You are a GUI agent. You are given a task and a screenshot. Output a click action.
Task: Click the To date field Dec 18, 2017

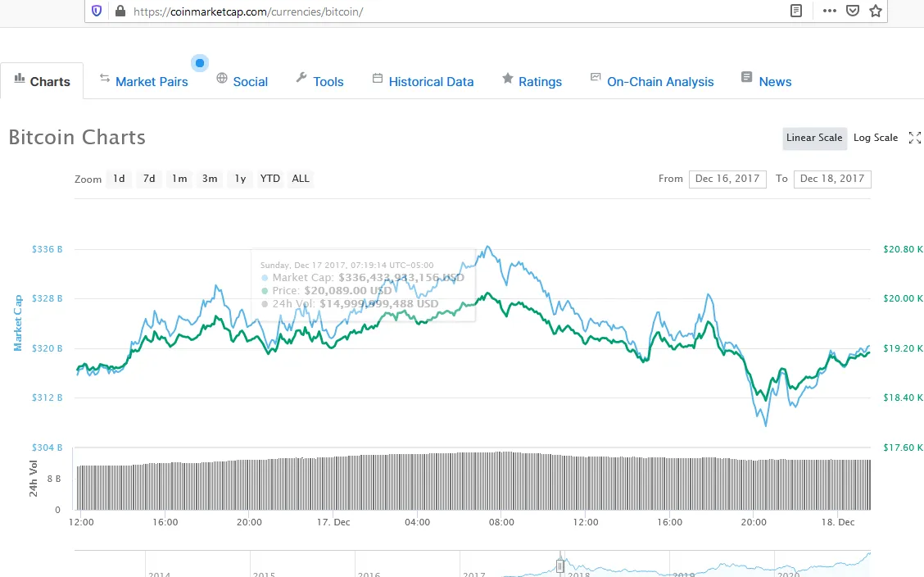[x=832, y=179]
